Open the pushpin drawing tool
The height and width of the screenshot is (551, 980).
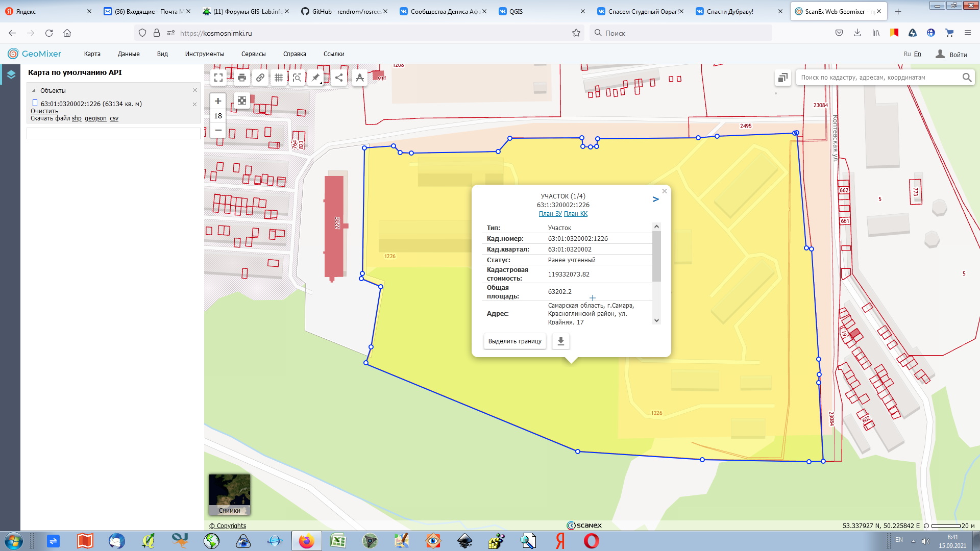pos(315,78)
